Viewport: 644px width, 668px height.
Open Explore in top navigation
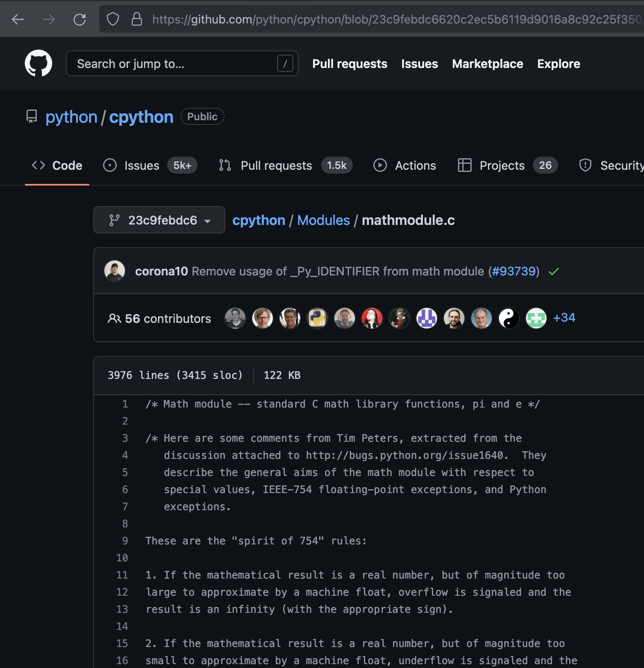[x=558, y=64]
